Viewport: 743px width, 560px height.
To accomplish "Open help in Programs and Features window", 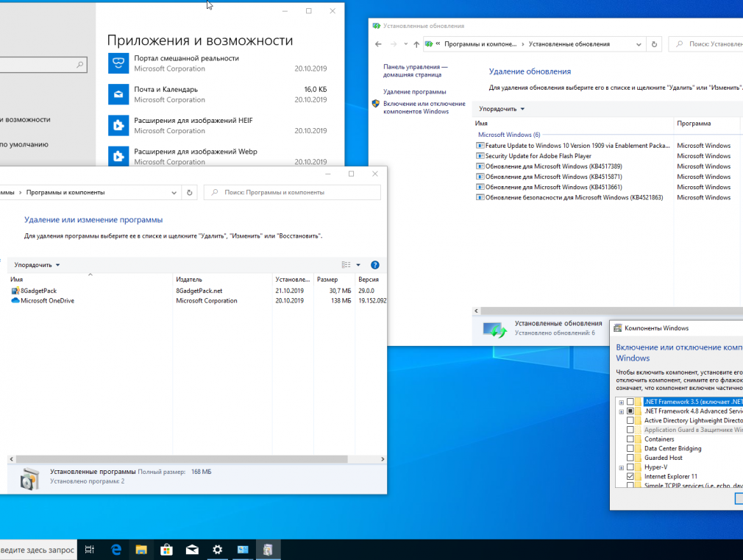I will [x=375, y=265].
